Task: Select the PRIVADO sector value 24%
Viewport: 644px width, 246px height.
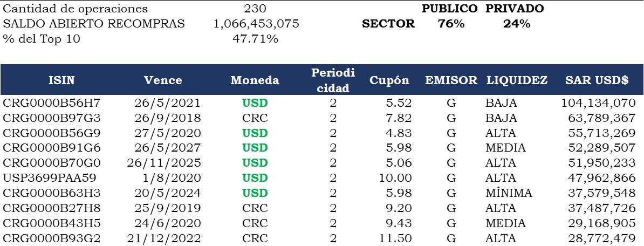Action: (516, 24)
